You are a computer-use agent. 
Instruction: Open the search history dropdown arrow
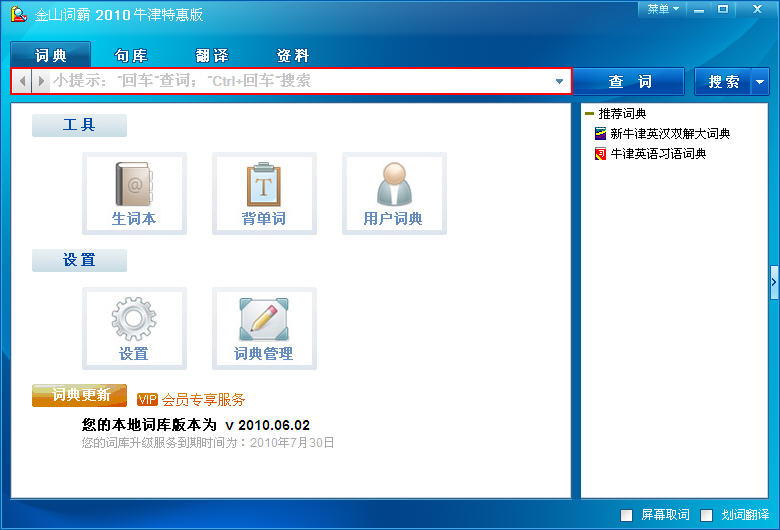point(559,81)
